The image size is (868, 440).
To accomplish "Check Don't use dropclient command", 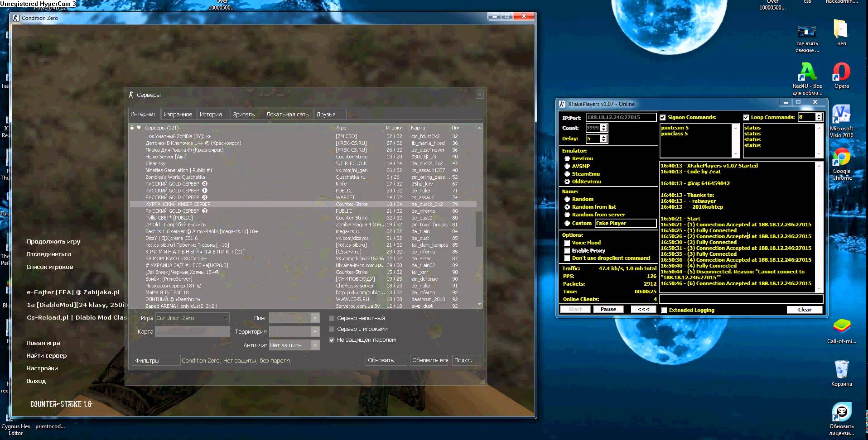I will point(567,258).
